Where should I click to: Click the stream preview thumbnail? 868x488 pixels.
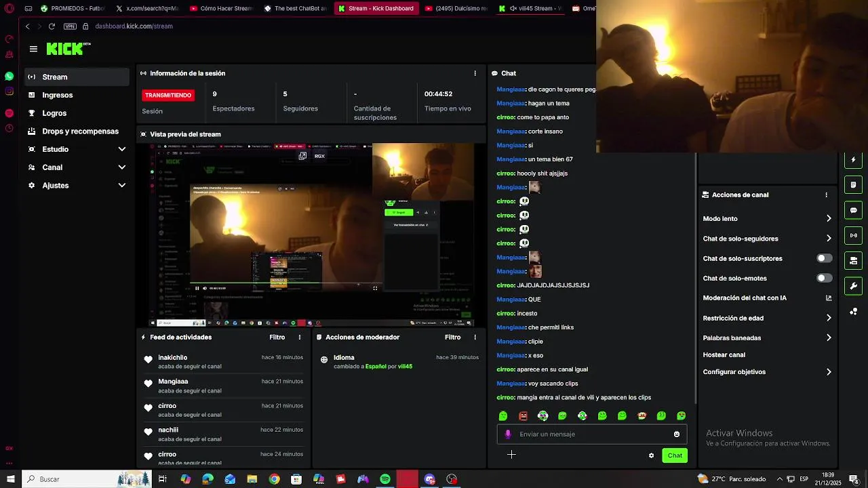point(311,235)
